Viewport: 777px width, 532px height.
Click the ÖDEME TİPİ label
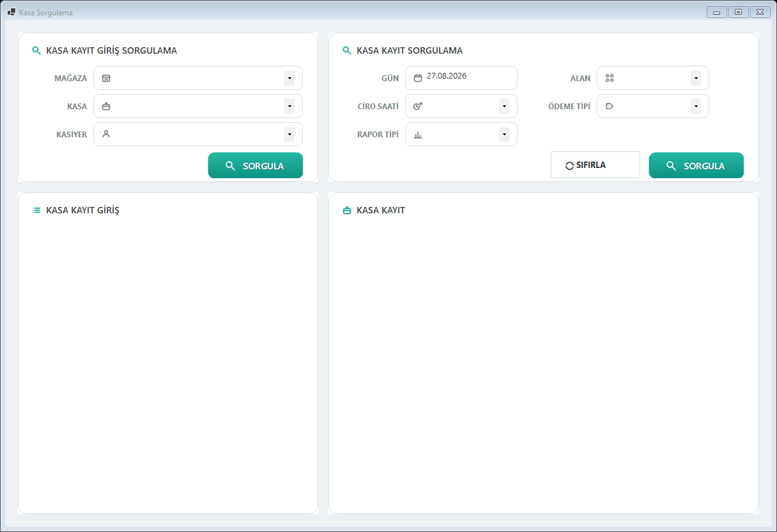569,106
